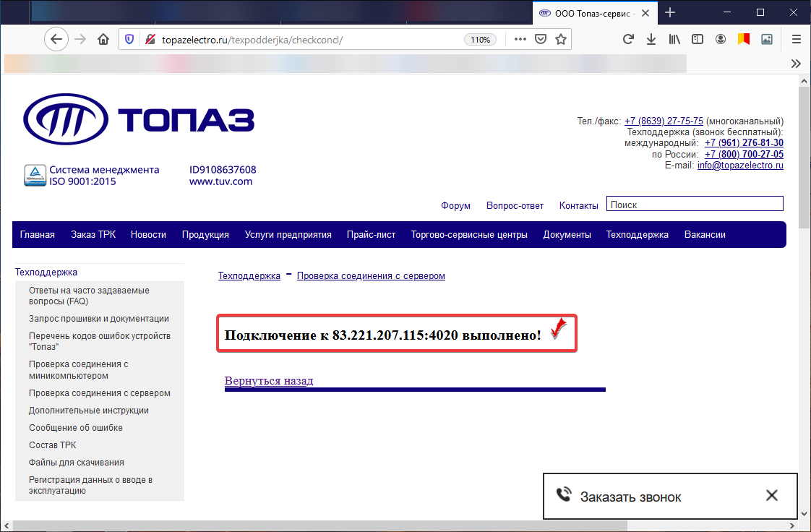Close the Заказать звонок popup
The width and height of the screenshot is (811, 532).
coord(772,495)
